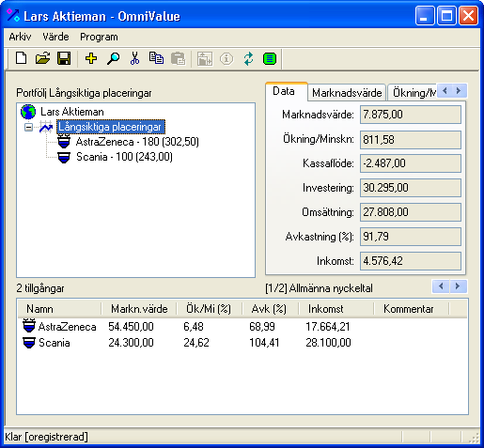484x448 pixels.
Task: Copy using the two-pages toolbar icon
Action: tap(156, 58)
